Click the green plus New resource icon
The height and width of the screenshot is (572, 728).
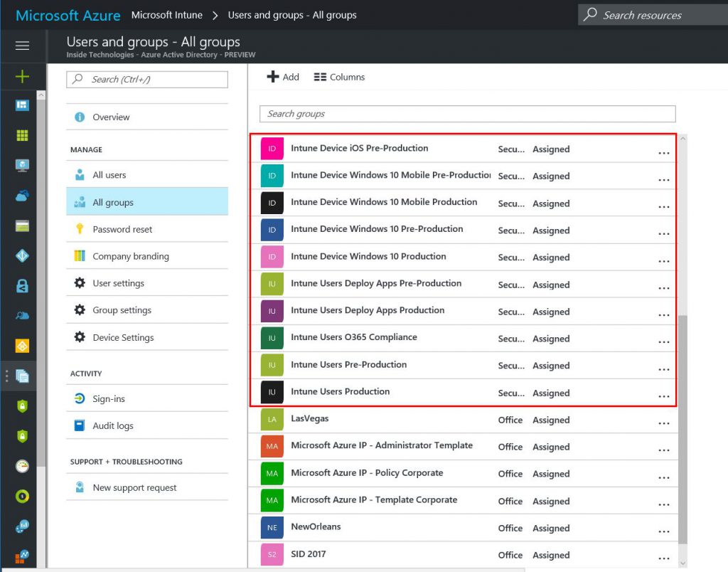coord(22,76)
